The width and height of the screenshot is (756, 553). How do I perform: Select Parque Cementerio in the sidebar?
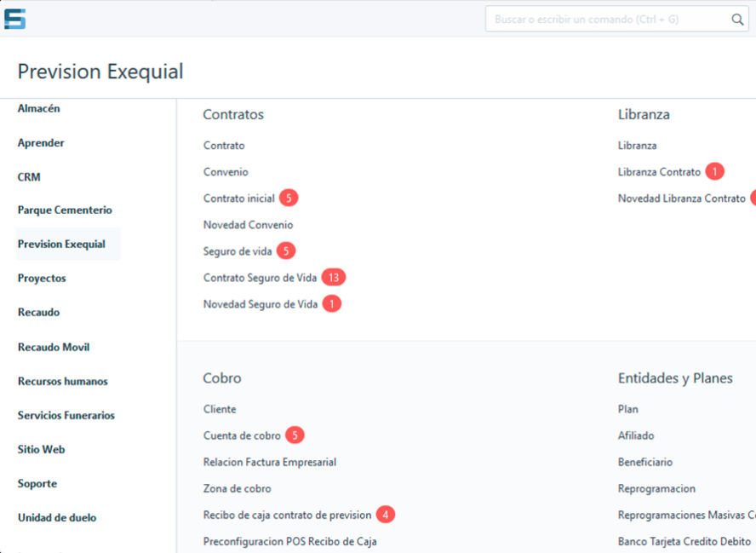65,210
